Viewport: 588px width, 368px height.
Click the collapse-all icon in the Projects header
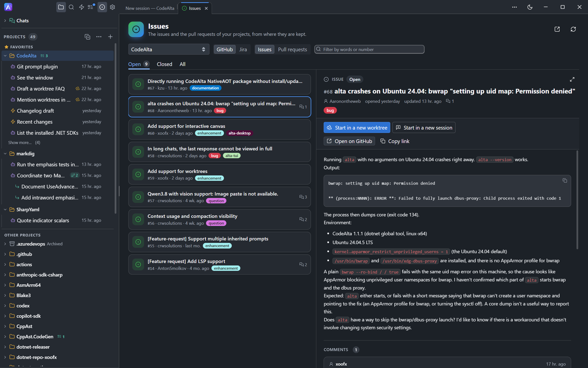coord(87,37)
